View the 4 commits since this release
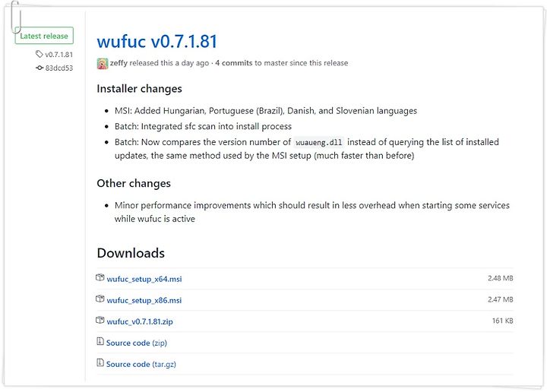Image resolution: width=547 pixels, height=392 pixels. pos(234,63)
